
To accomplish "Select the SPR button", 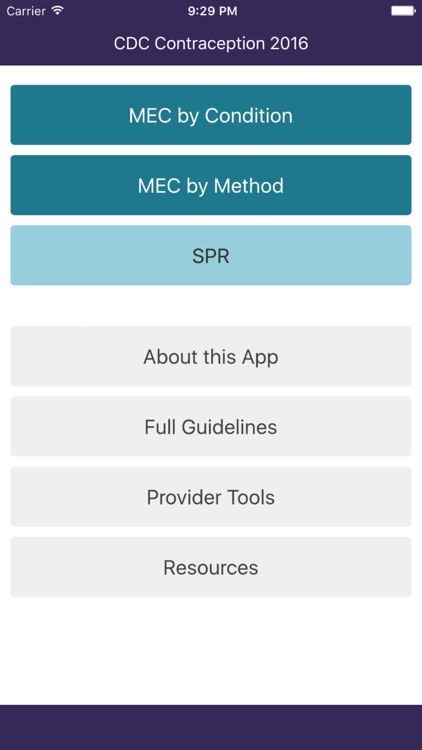I will tap(211, 255).
